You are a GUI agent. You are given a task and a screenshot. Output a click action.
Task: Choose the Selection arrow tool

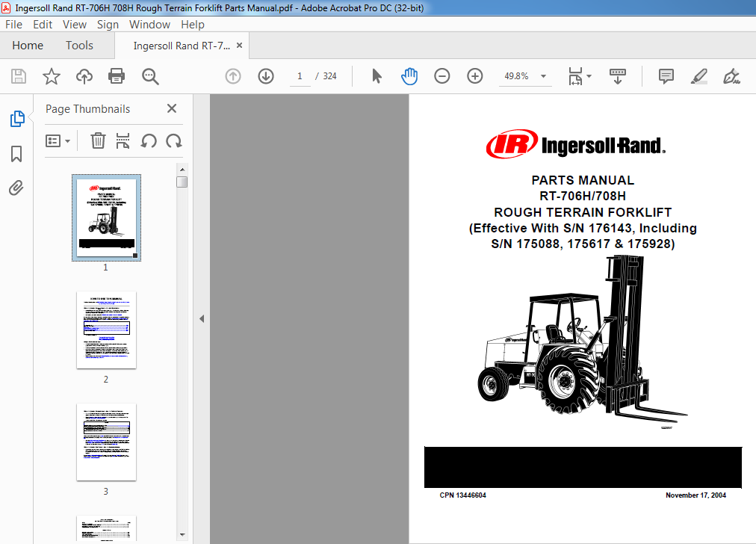pos(377,76)
